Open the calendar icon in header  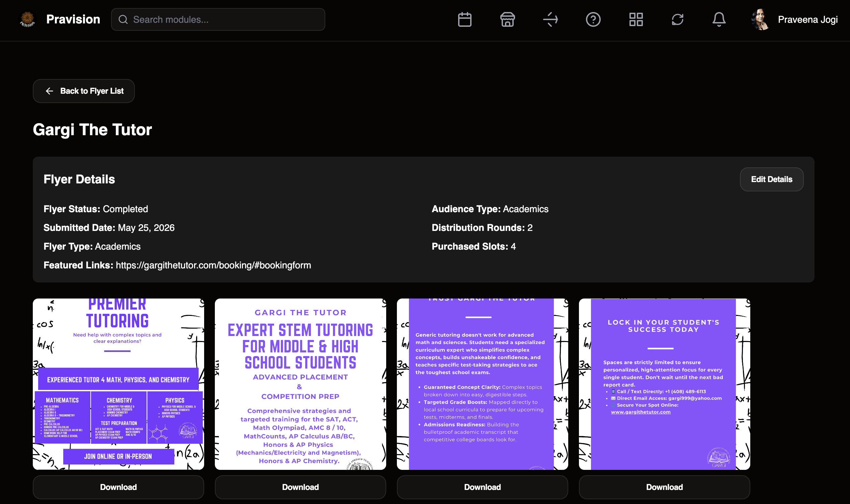coord(464,19)
